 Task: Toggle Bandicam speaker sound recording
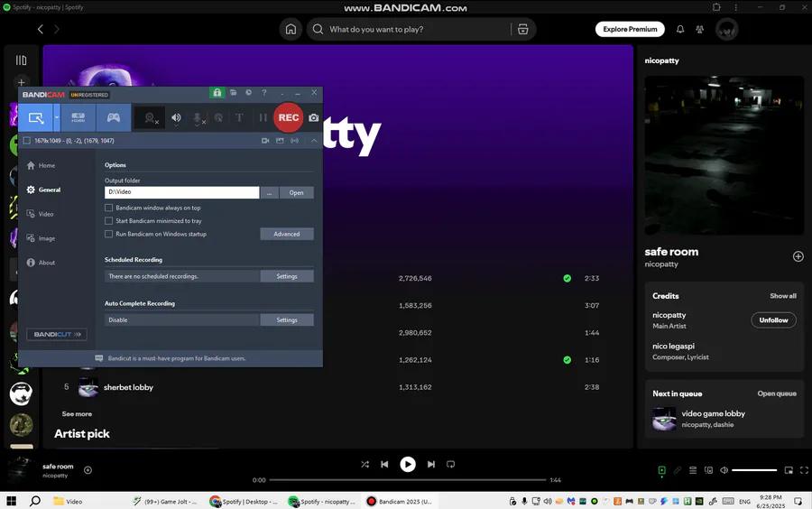click(176, 118)
